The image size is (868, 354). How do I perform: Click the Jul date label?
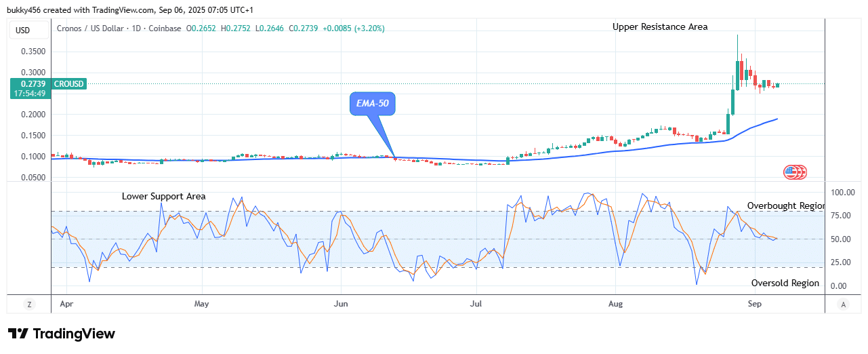pos(476,303)
